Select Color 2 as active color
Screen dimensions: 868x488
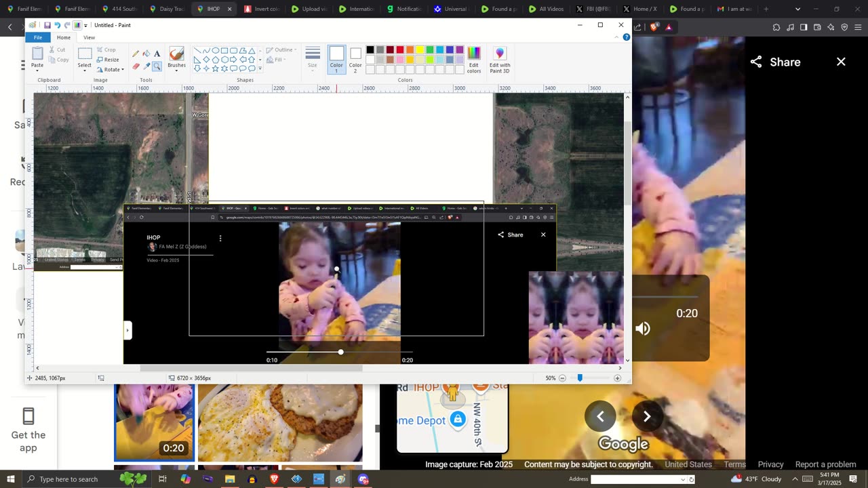pyautogui.click(x=355, y=60)
